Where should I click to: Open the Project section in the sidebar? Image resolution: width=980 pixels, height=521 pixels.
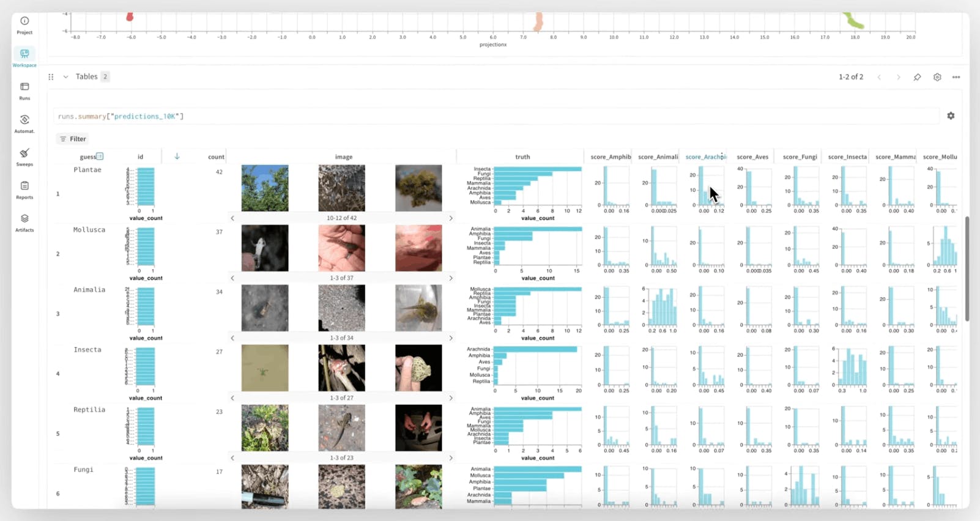pyautogui.click(x=24, y=25)
